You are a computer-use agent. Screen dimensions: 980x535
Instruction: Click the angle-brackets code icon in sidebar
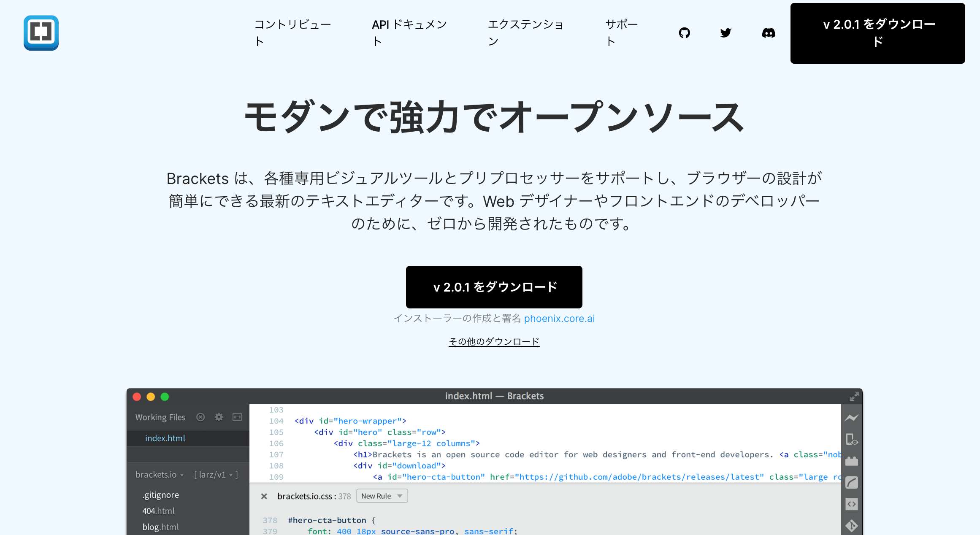tap(852, 504)
